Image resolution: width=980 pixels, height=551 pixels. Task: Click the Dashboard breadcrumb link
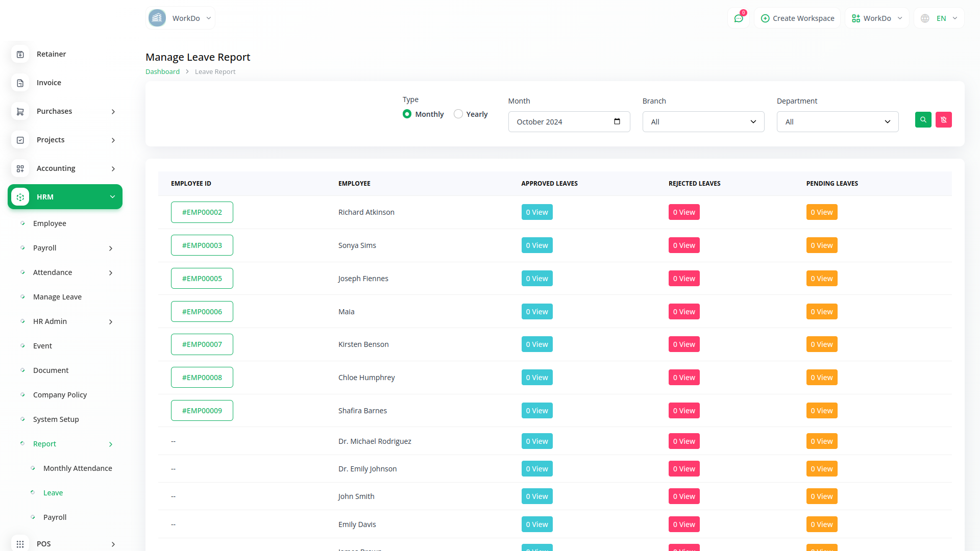click(x=162, y=72)
